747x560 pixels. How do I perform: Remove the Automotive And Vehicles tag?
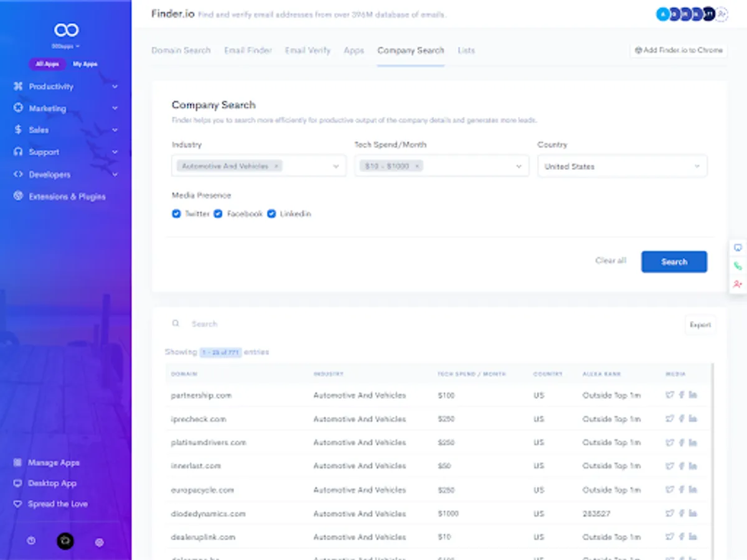click(x=276, y=166)
